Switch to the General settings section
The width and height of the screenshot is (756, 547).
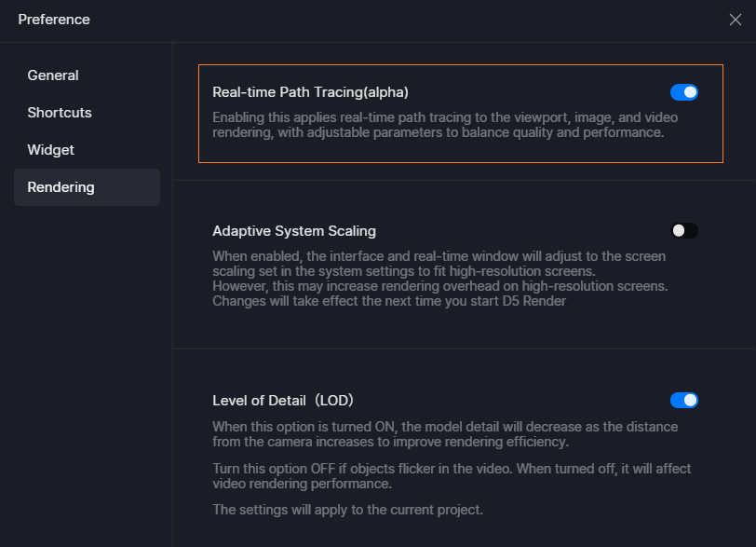pos(52,75)
